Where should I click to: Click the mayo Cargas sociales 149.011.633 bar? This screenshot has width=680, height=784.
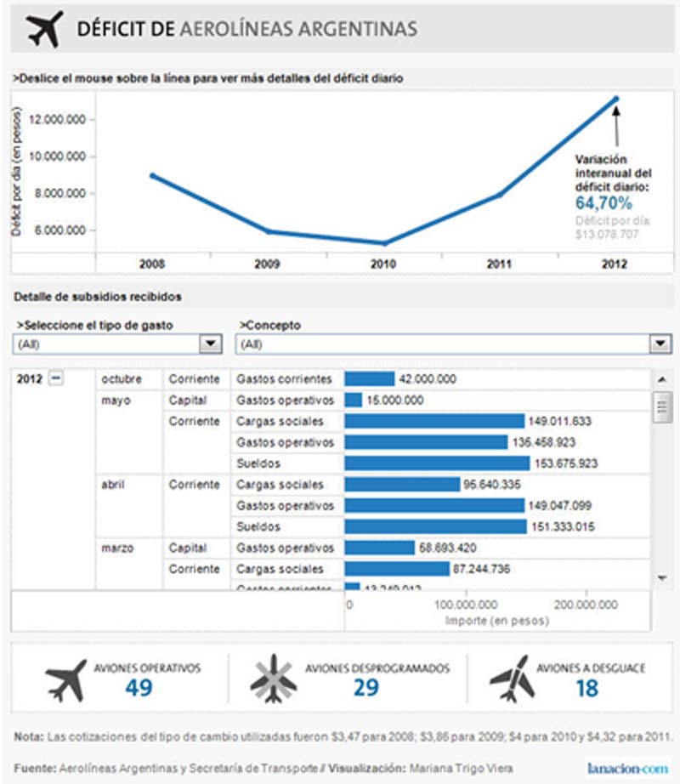click(x=434, y=421)
